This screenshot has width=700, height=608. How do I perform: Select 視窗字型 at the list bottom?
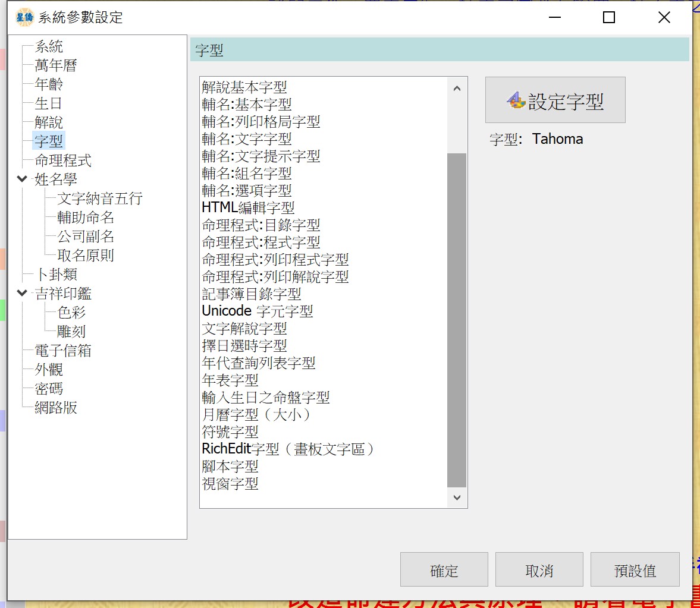pyautogui.click(x=230, y=484)
